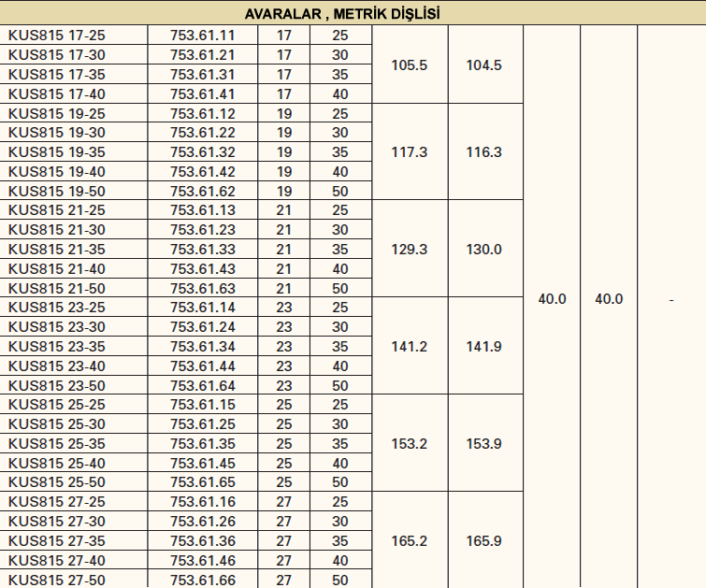Select code 753.61.11
This screenshot has width=706, height=588.
pyautogui.click(x=203, y=36)
